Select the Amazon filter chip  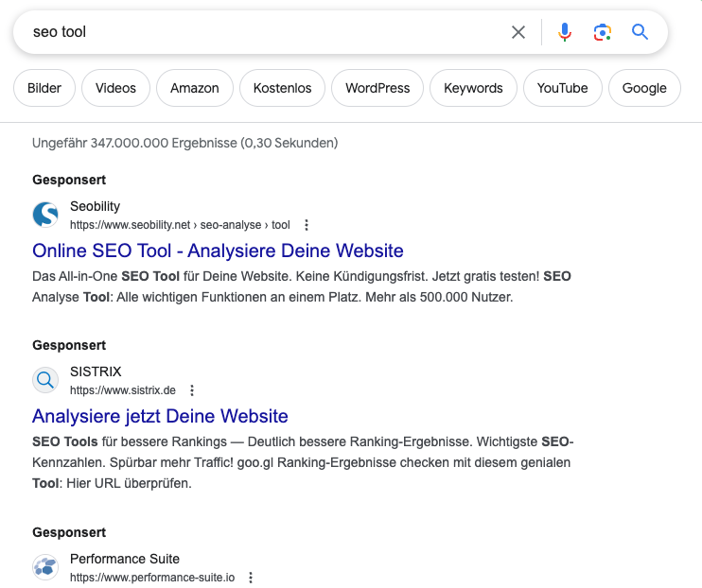click(195, 88)
